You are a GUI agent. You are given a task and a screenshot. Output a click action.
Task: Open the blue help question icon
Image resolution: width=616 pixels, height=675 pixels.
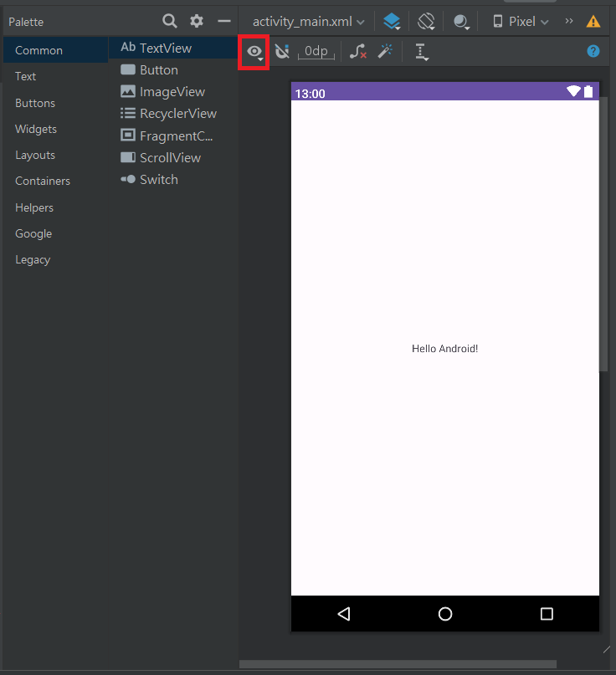pyautogui.click(x=593, y=51)
